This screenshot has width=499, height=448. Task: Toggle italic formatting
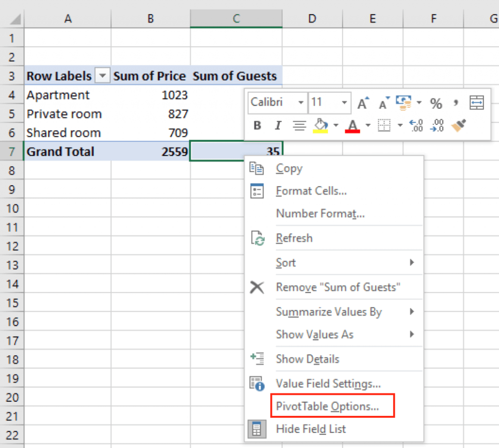[x=278, y=125]
